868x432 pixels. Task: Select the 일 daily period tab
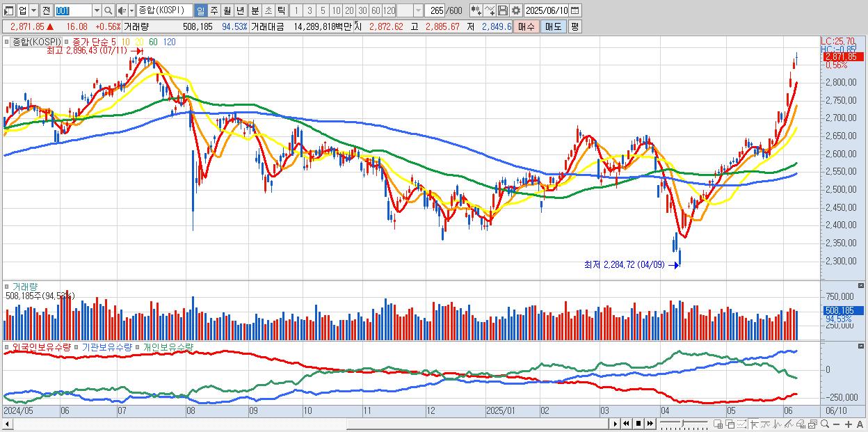coord(200,10)
